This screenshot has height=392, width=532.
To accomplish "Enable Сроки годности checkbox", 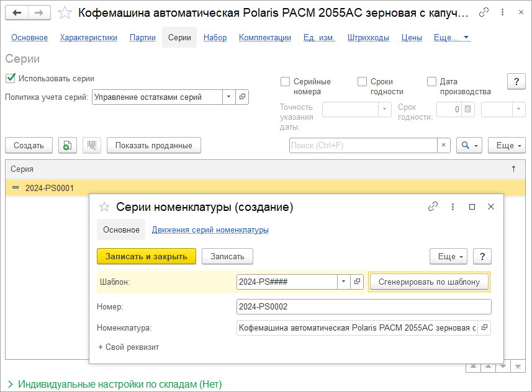I will [362, 82].
